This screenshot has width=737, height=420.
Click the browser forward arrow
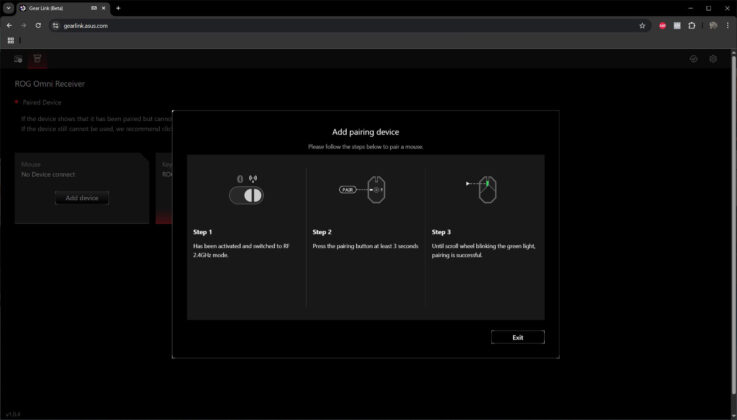pos(24,25)
